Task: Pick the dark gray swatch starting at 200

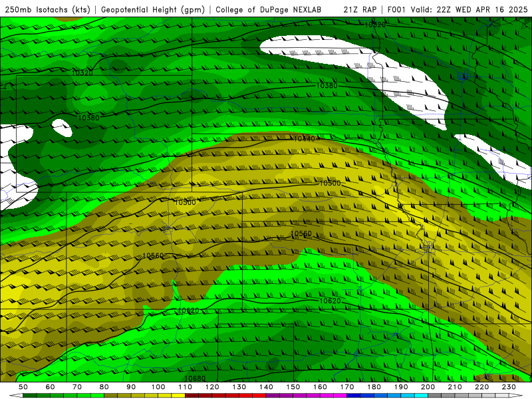Action: pyautogui.click(x=435, y=396)
